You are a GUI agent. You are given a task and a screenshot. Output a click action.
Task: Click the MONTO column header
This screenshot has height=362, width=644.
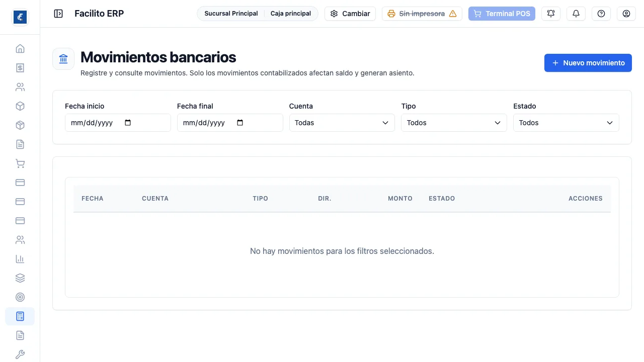(400, 199)
